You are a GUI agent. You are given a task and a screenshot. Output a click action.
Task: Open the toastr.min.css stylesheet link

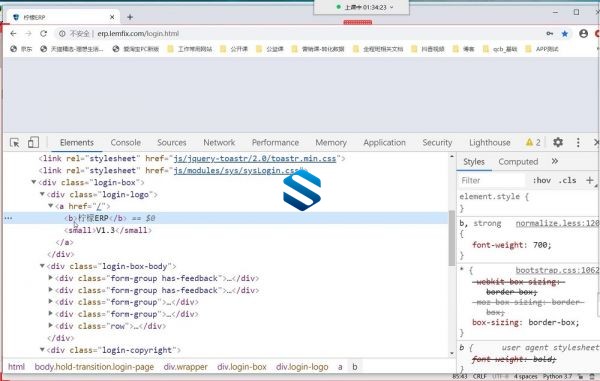pyautogui.click(x=255, y=158)
